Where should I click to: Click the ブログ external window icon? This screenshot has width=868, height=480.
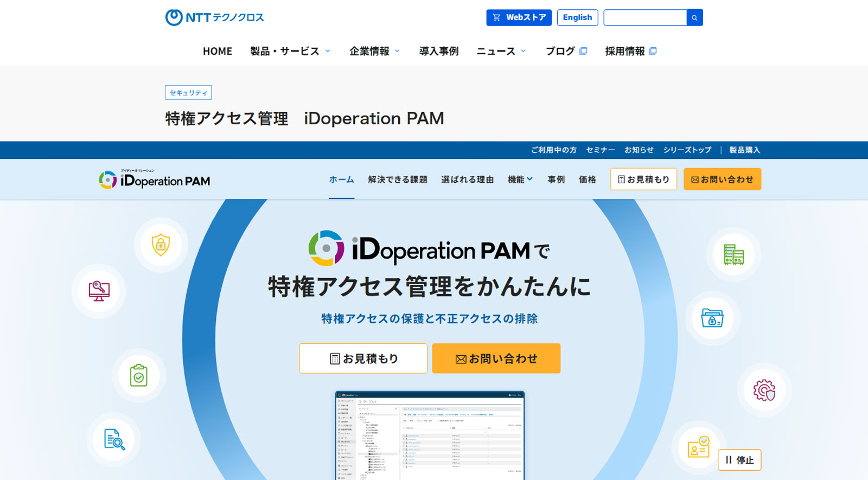coord(583,51)
